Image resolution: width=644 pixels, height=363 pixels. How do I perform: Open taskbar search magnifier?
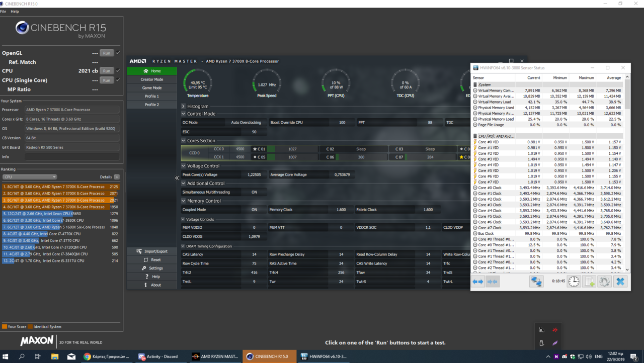(22, 356)
